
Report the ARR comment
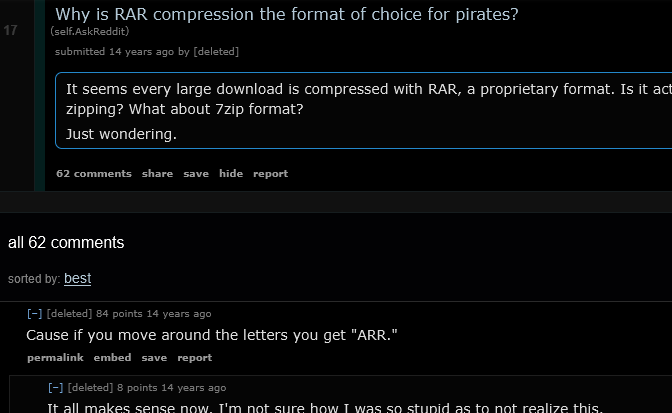coord(194,358)
